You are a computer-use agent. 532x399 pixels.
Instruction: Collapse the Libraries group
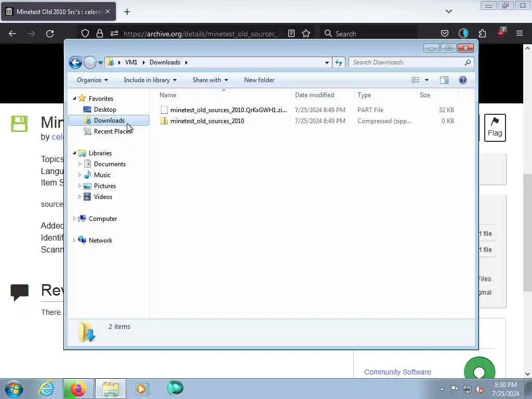pos(74,153)
